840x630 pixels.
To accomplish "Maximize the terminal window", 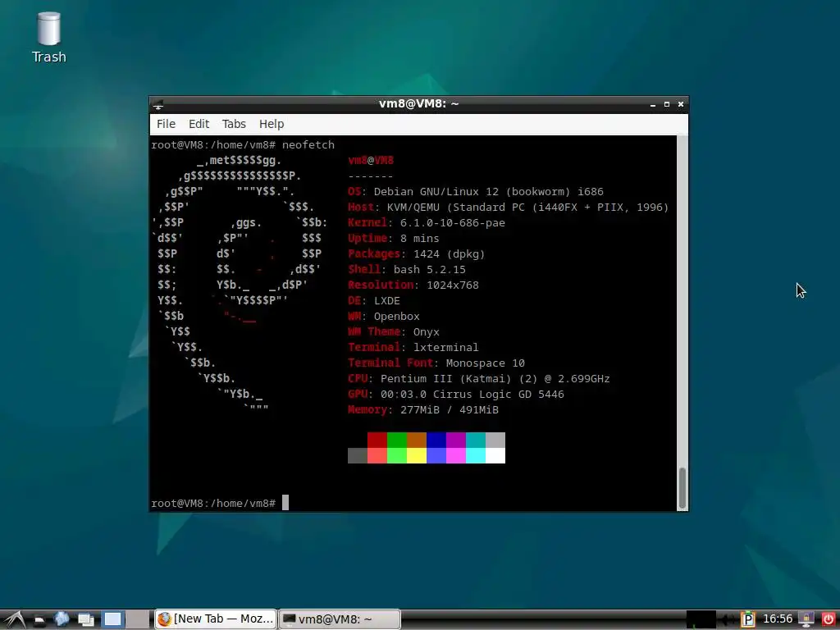I will (666, 104).
